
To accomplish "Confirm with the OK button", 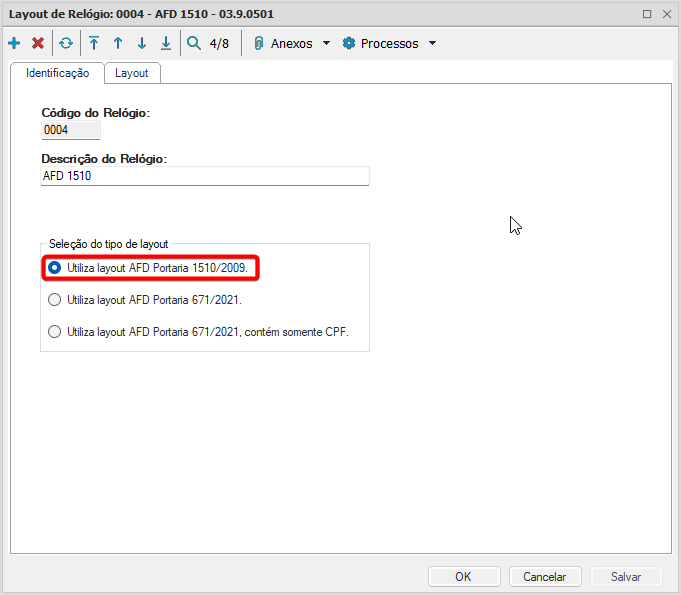I will 464,577.
